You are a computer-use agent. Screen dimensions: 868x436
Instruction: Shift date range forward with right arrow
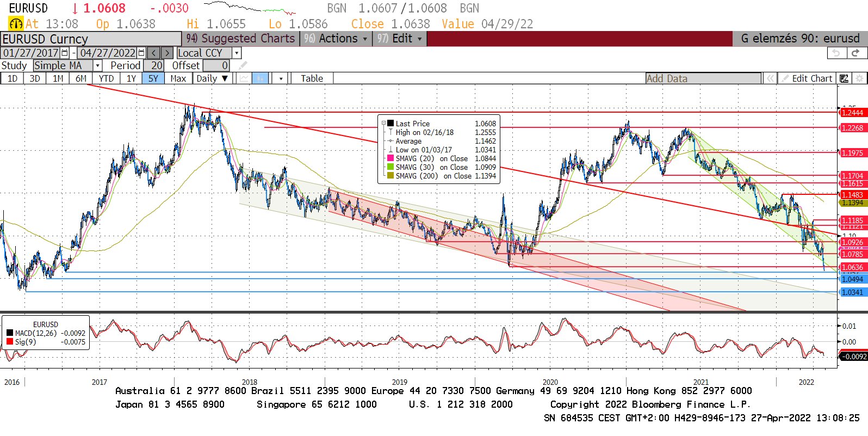click(x=167, y=53)
